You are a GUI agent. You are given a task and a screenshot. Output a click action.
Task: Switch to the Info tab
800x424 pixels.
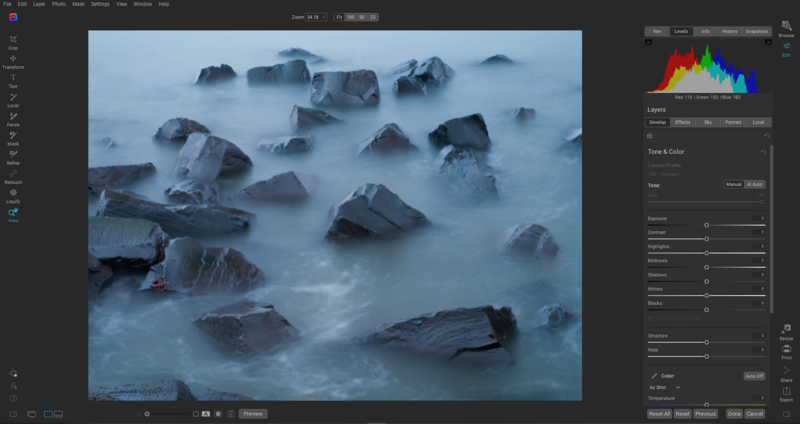[706, 31]
